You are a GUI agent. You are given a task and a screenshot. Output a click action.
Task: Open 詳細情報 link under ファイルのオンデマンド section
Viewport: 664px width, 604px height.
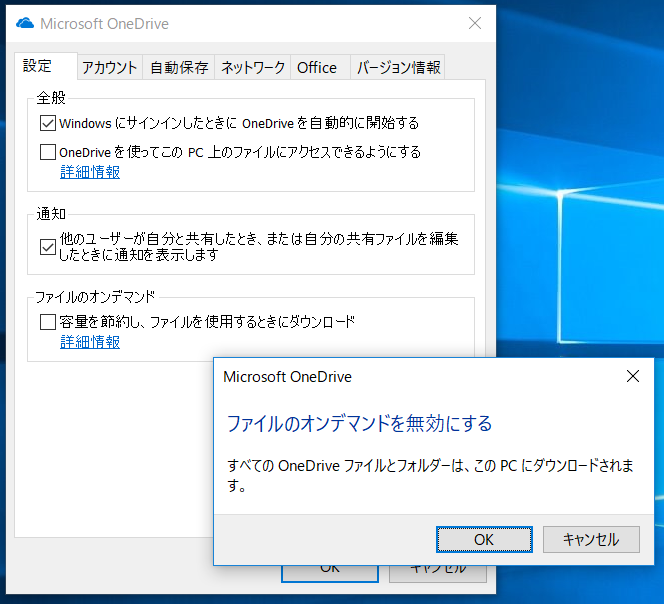pyautogui.click(x=90, y=342)
